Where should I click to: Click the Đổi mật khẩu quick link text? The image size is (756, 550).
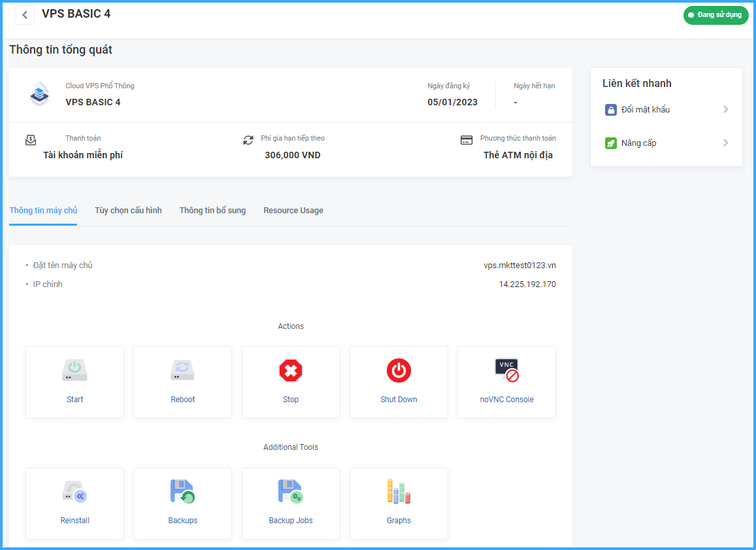[646, 109]
